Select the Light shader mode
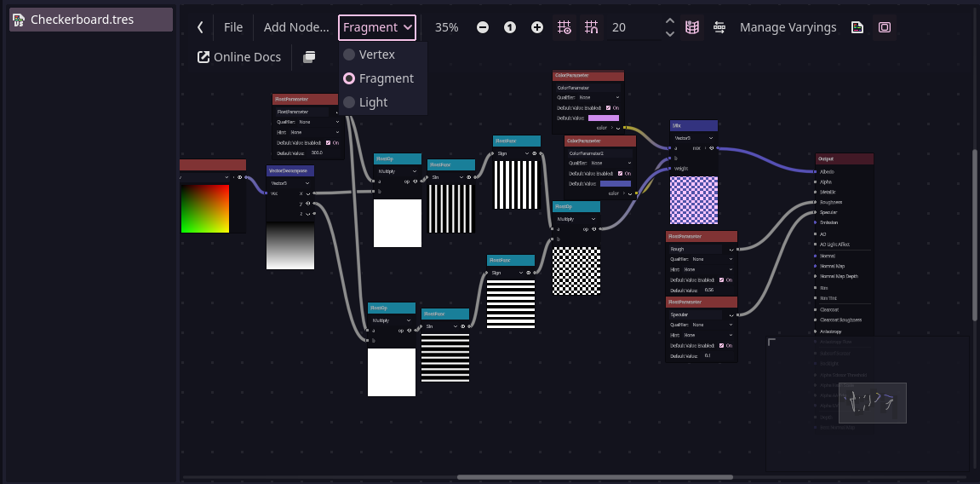 373,102
